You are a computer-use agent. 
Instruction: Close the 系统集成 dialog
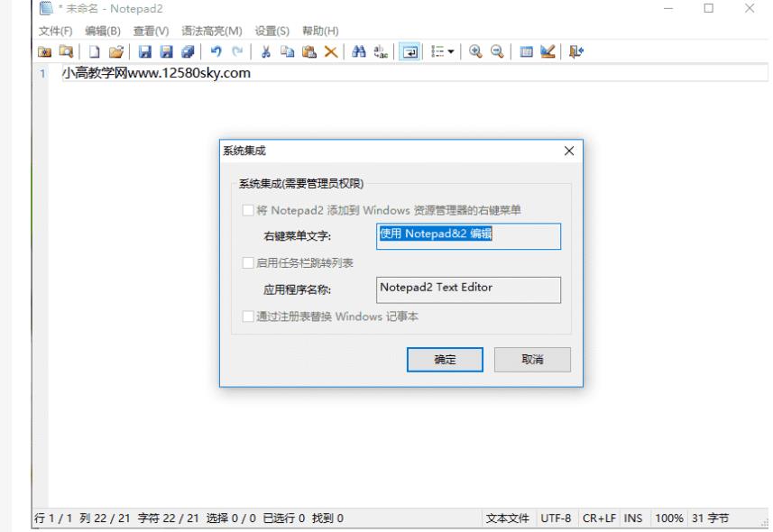click(x=569, y=151)
